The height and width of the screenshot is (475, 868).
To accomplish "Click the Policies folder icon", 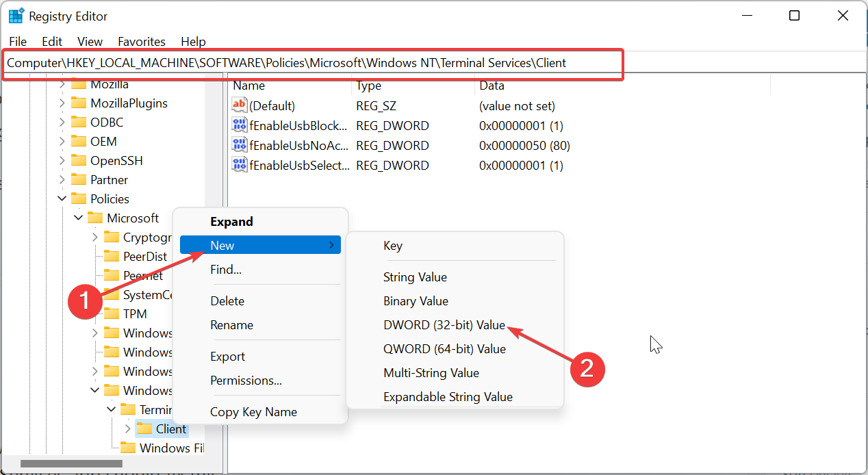I will [x=79, y=199].
